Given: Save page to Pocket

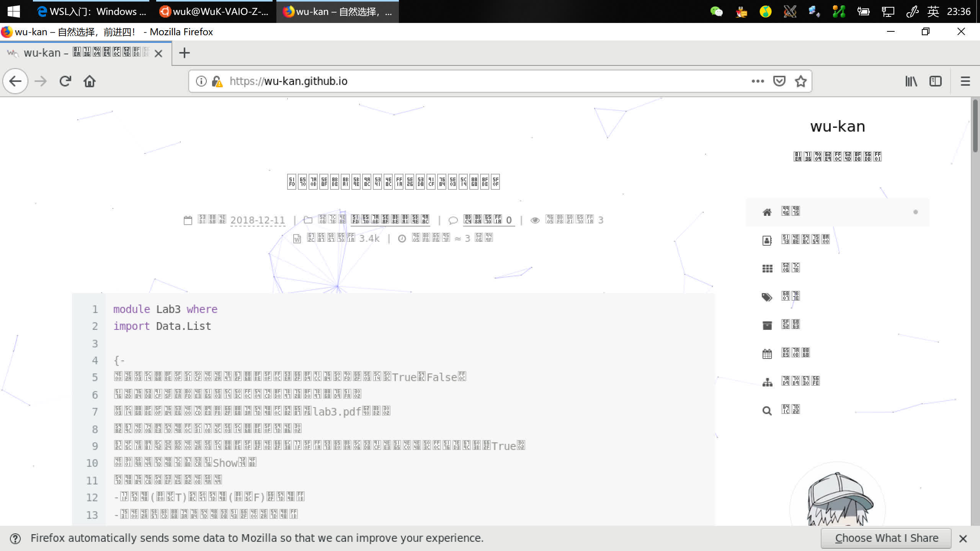Looking at the screenshot, I should click(779, 81).
